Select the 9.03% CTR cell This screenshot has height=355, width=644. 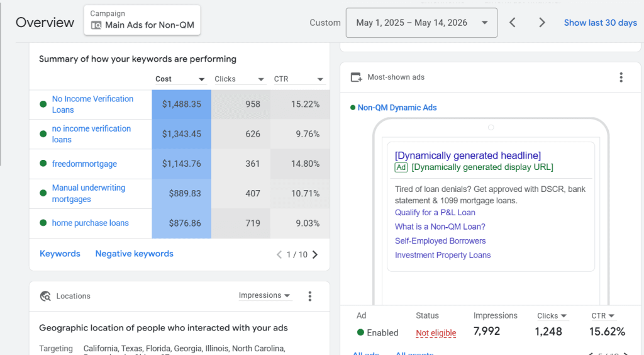coord(300,223)
